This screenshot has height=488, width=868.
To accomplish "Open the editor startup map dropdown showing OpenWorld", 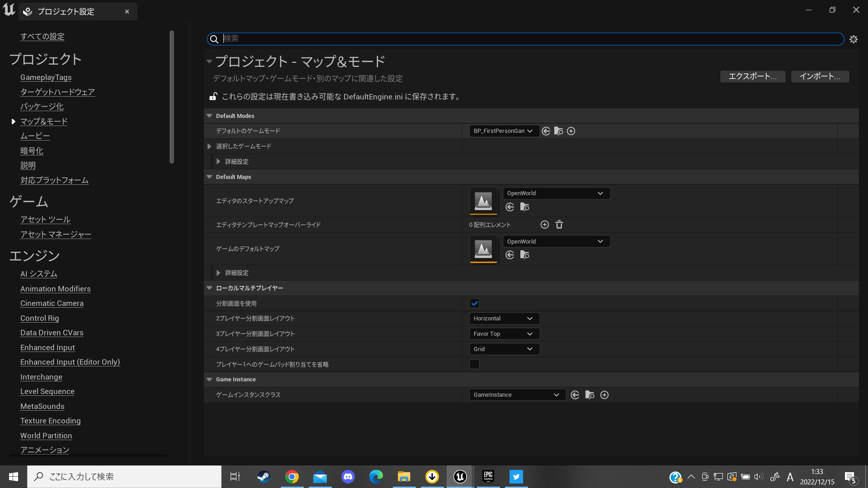I will [x=556, y=193].
